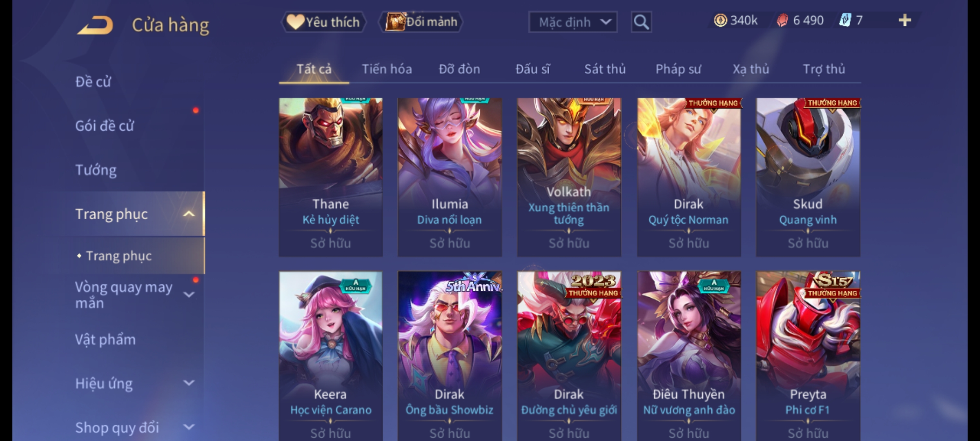Viewport: 980px width, 441px height.
Task: Open the search magnifier icon
Action: pyautogui.click(x=641, y=22)
